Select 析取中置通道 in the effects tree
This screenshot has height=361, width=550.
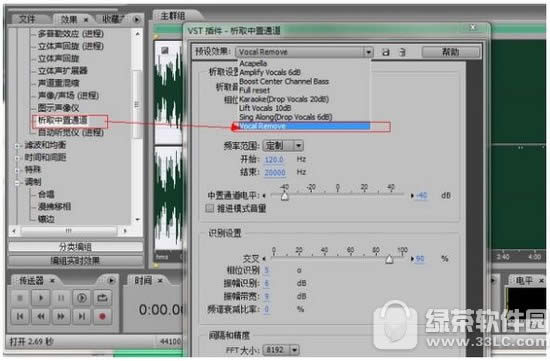(x=63, y=120)
